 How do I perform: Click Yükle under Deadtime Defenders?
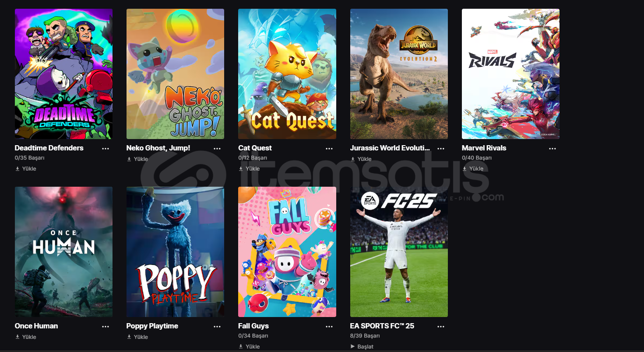26,169
